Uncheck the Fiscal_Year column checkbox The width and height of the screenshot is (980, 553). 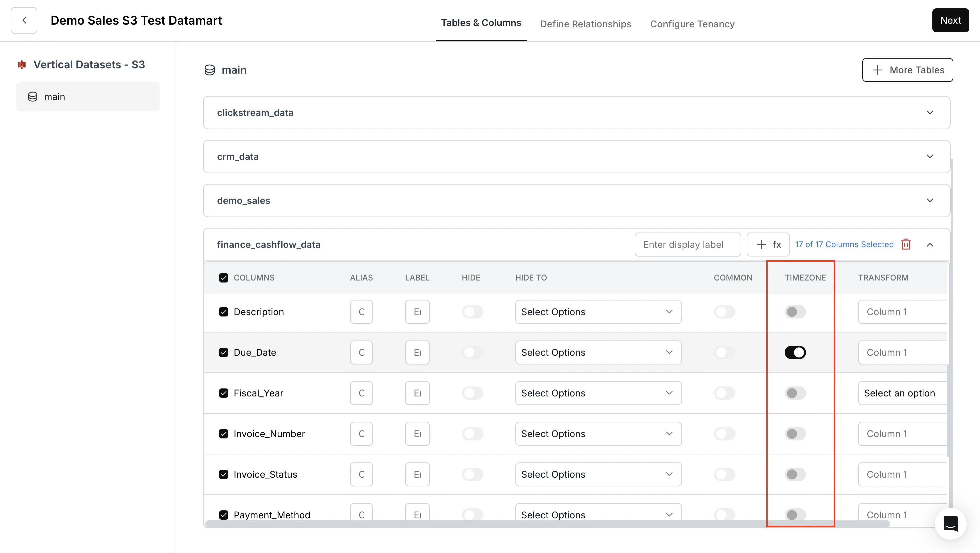click(x=224, y=393)
